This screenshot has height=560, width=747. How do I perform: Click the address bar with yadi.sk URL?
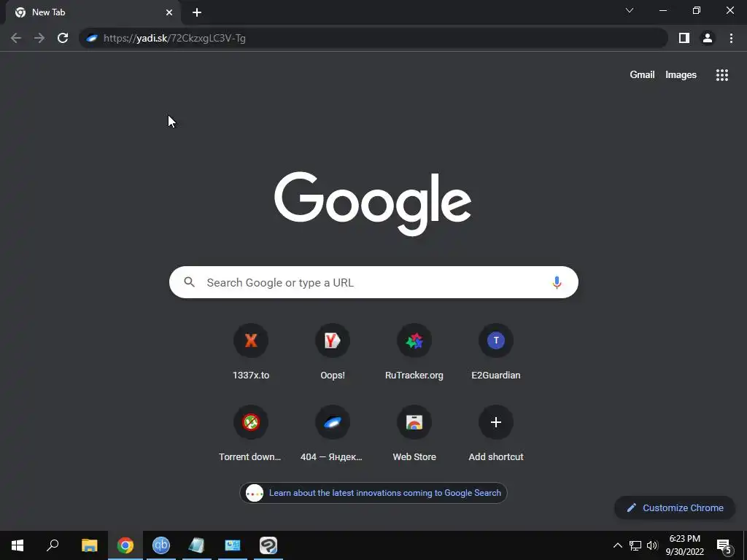(373, 38)
